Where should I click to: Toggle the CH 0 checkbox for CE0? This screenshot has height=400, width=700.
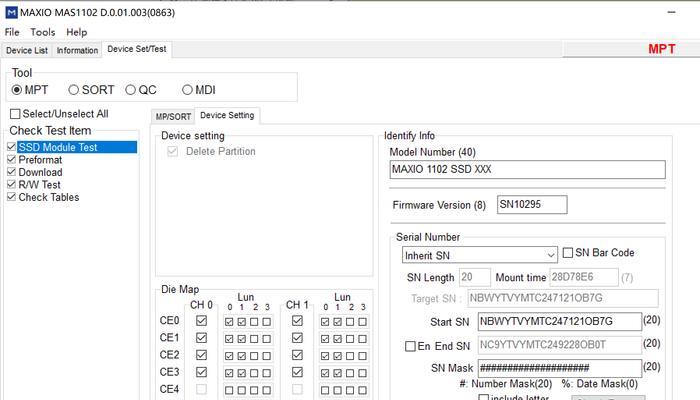(x=201, y=321)
